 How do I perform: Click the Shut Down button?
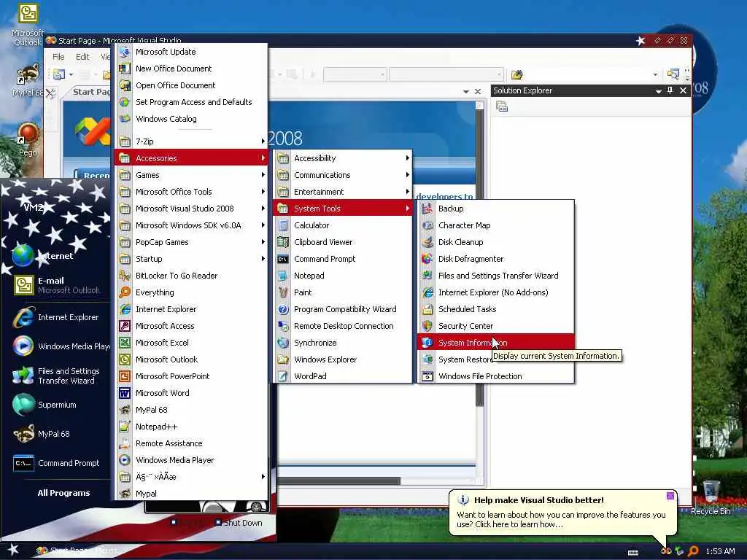238,522
